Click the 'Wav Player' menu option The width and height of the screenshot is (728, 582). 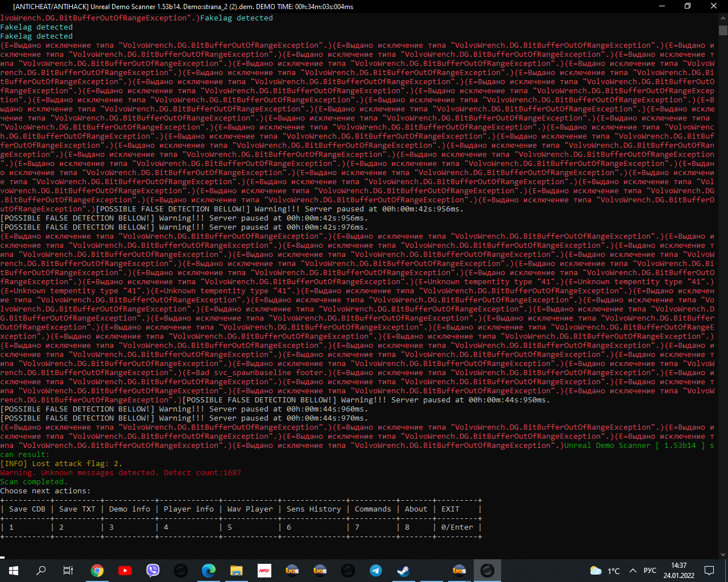pyautogui.click(x=250, y=509)
